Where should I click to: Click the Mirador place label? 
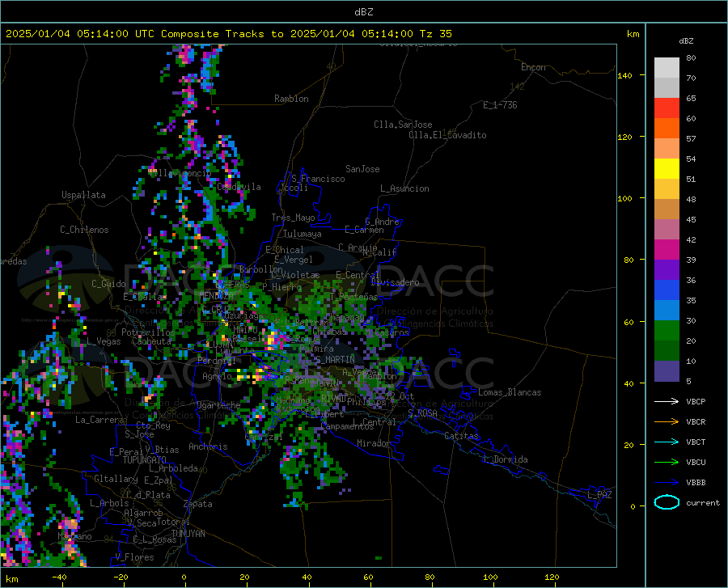pyautogui.click(x=373, y=443)
